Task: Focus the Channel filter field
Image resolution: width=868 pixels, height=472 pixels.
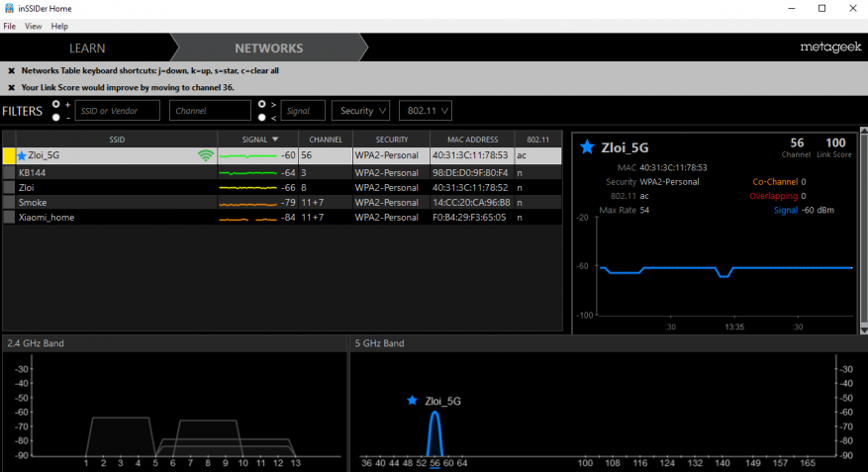Action: [210, 111]
